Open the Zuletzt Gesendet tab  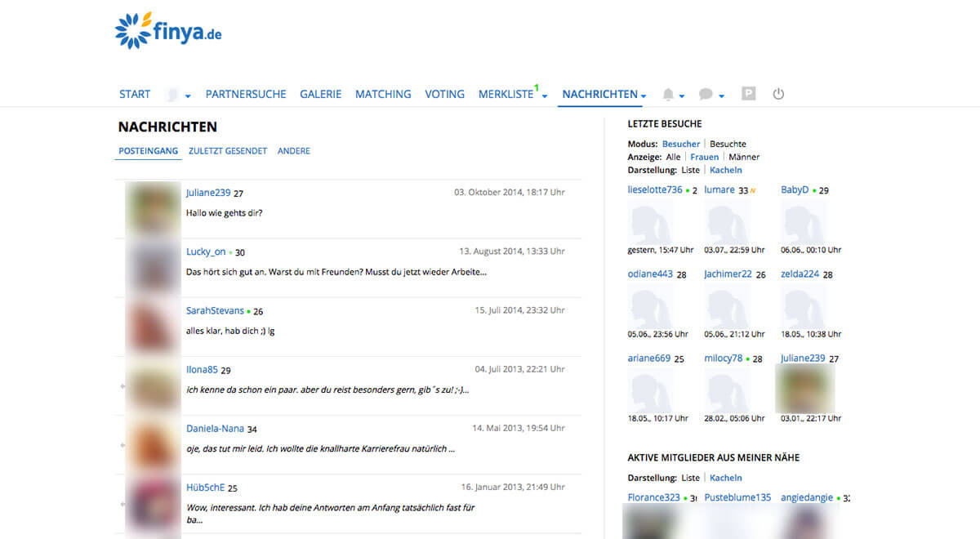[x=227, y=151]
